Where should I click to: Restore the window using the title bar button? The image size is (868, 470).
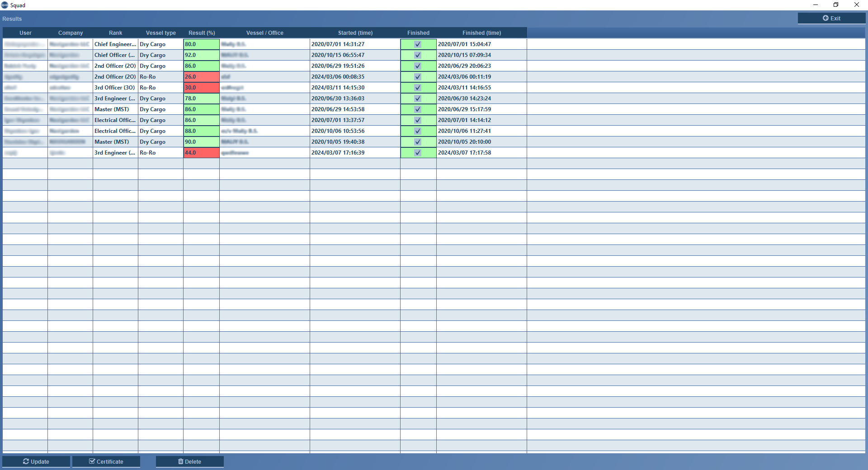(836, 5)
